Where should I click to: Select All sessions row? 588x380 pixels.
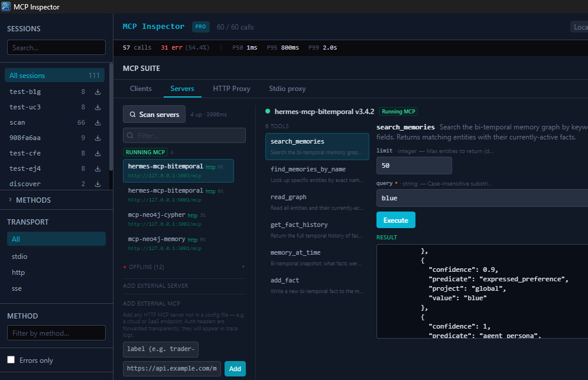(x=54, y=76)
